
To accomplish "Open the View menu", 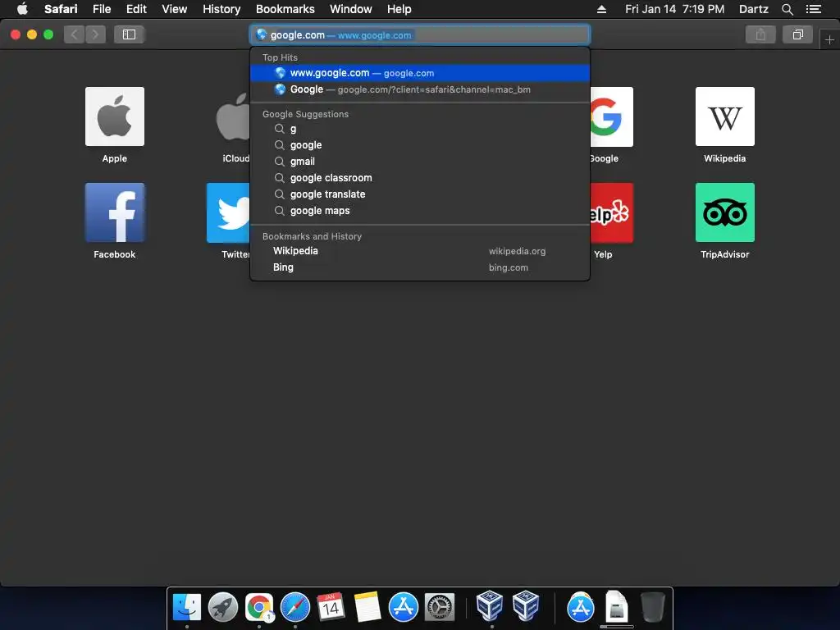I will (x=174, y=9).
